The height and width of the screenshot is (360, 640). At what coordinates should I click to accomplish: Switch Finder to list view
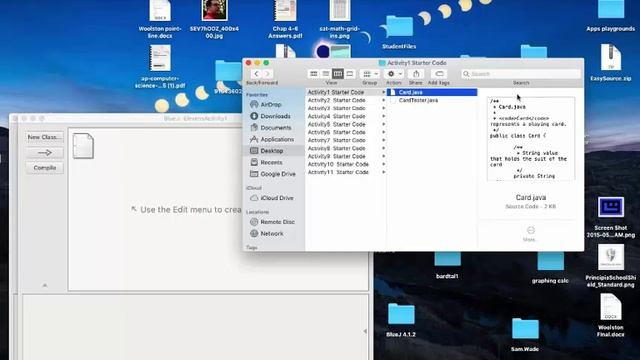(x=326, y=74)
